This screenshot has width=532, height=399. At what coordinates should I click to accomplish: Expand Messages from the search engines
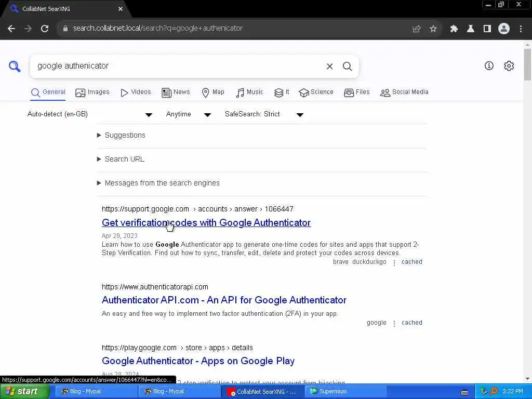[x=158, y=183]
